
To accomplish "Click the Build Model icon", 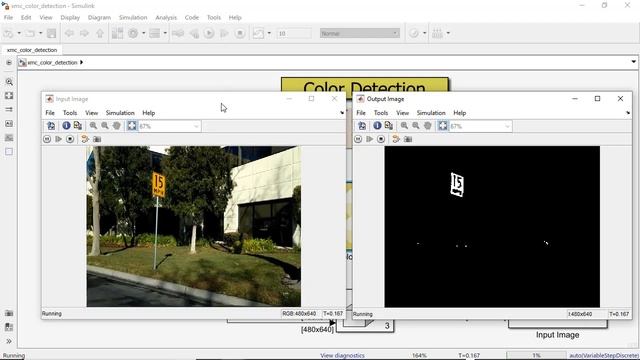I will point(437,33).
